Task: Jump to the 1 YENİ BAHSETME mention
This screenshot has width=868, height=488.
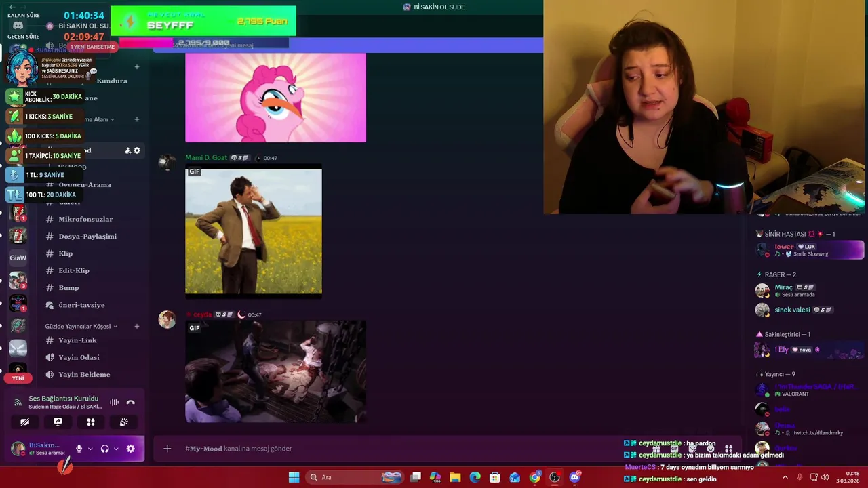Action: pyautogui.click(x=93, y=47)
